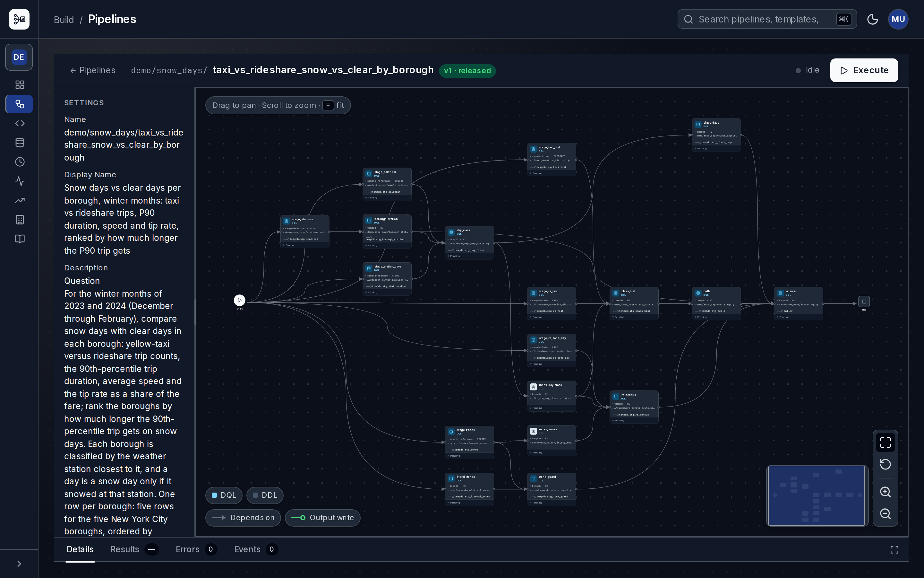The width and height of the screenshot is (924, 578).
Task: Click the literal_zones node title
Action: 466,477
